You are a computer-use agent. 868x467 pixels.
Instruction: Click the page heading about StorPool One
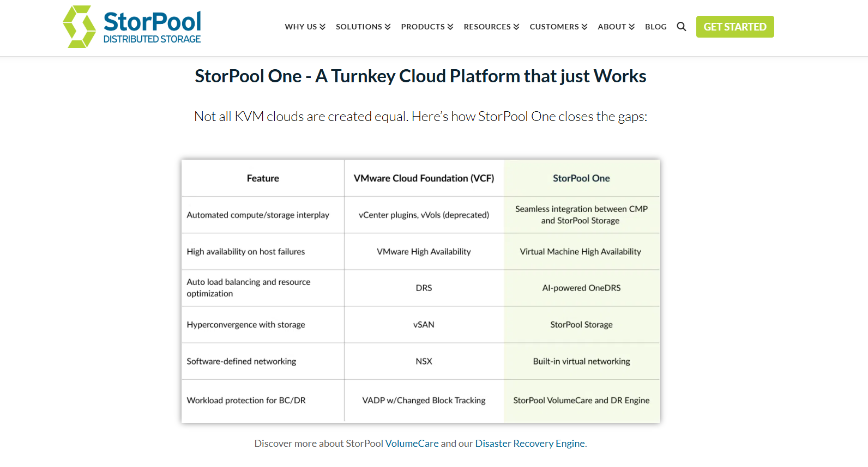coord(420,76)
